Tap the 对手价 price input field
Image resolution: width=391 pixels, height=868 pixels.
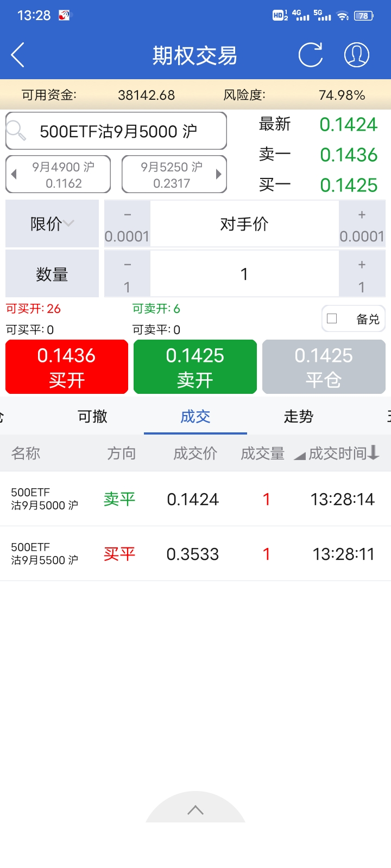click(x=244, y=224)
